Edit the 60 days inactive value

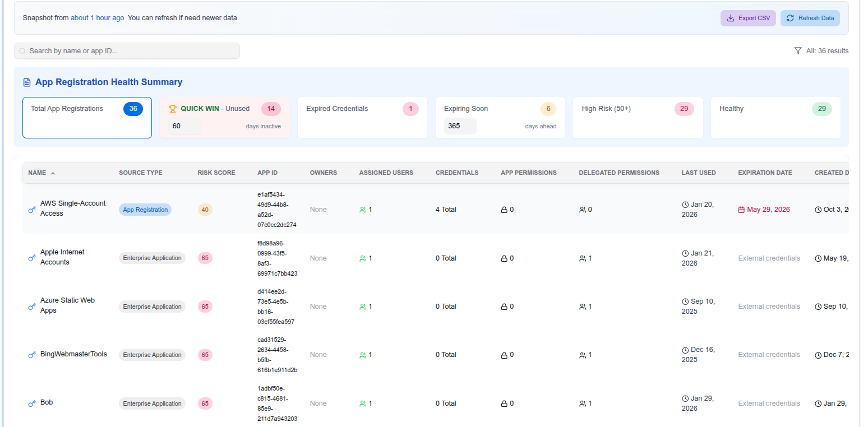click(183, 126)
